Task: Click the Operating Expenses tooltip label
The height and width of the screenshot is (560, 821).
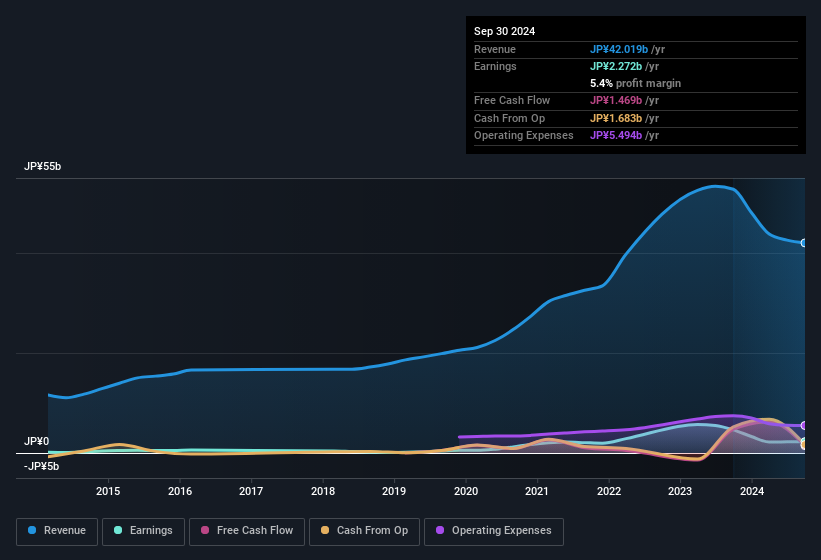Action: tap(524, 136)
